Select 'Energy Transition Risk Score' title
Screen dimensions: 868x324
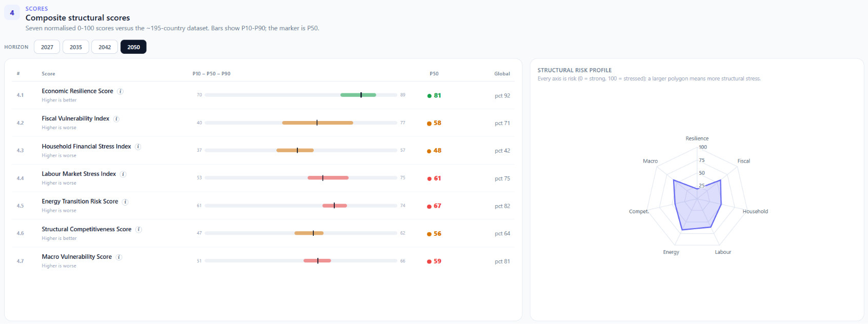(x=80, y=202)
